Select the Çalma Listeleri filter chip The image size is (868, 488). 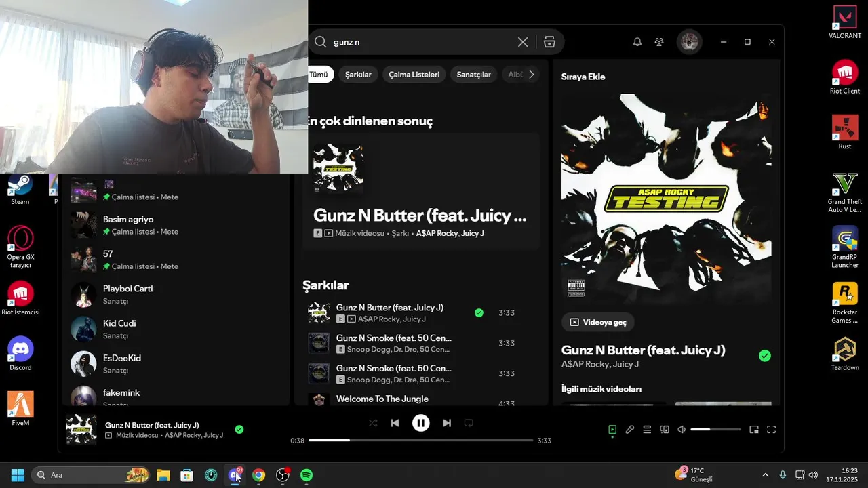coord(414,75)
